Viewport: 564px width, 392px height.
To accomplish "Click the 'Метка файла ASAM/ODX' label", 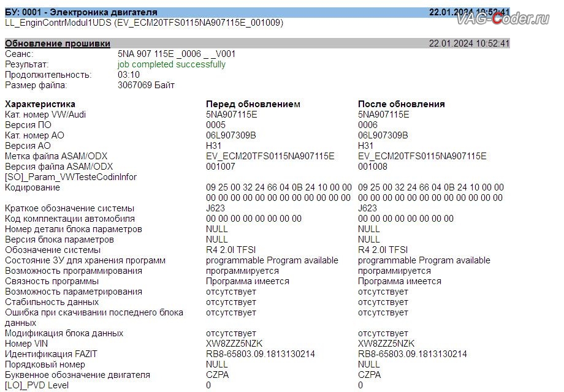I will click(x=56, y=156).
